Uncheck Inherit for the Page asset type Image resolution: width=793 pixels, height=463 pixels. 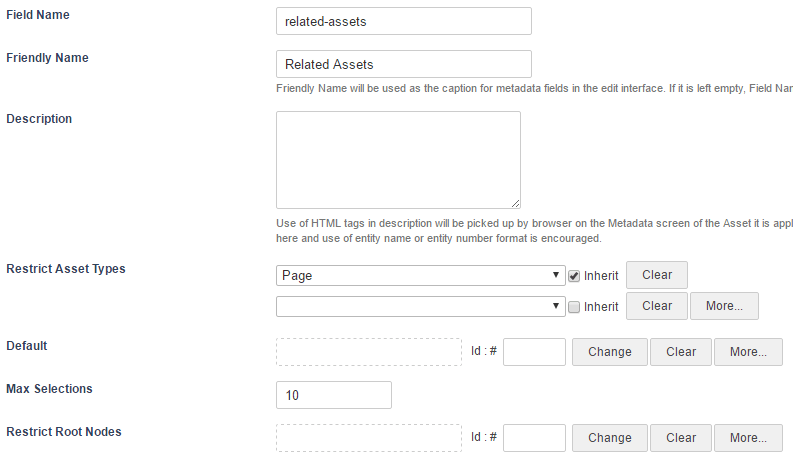point(574,276)
